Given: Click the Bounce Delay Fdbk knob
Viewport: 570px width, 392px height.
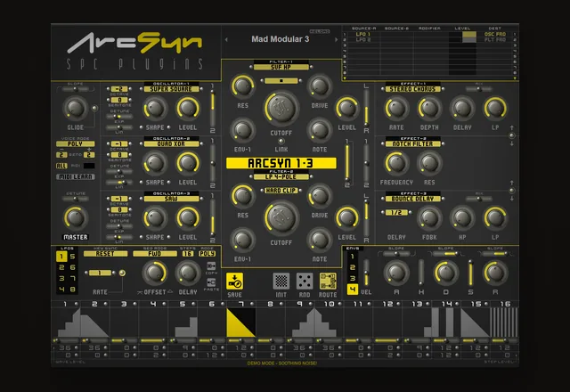Looking at the screenshot, I should [429, 217].
